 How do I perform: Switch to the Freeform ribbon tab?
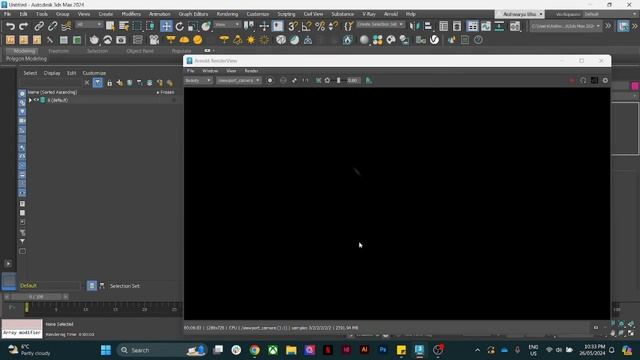tap(58, 51)
